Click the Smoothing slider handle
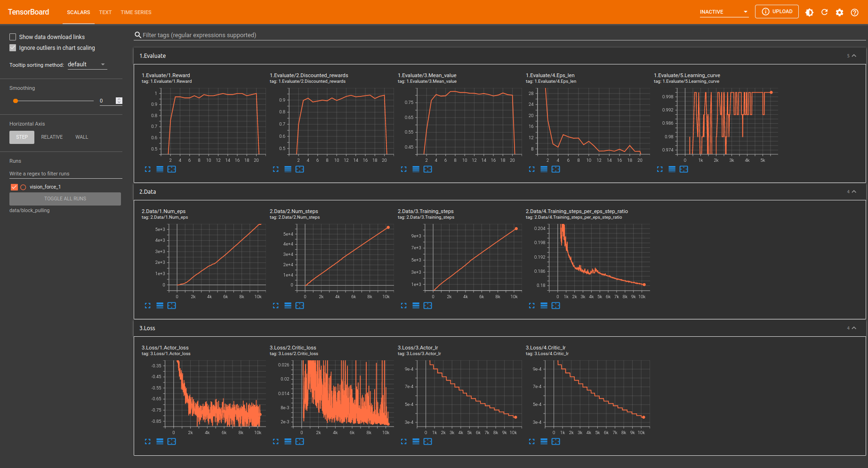The height and width of the screenshot is (468, 868). pyautogui.click(x=16, y=101)
